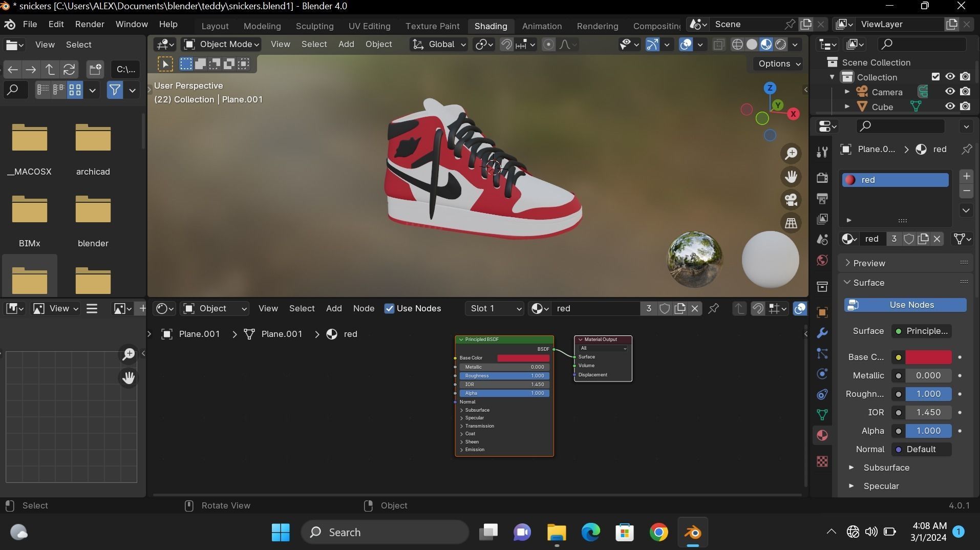Viewport: 980px width, 550px height.
Task: Hide the Camera with its eye icon
Action: (950, 92)
